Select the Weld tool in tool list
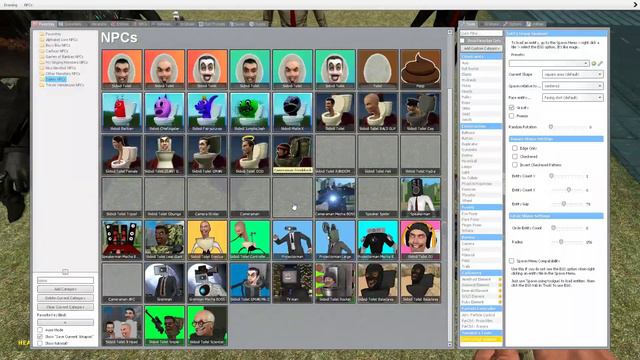This screenshot has height=360, width=640. (466, 114)
